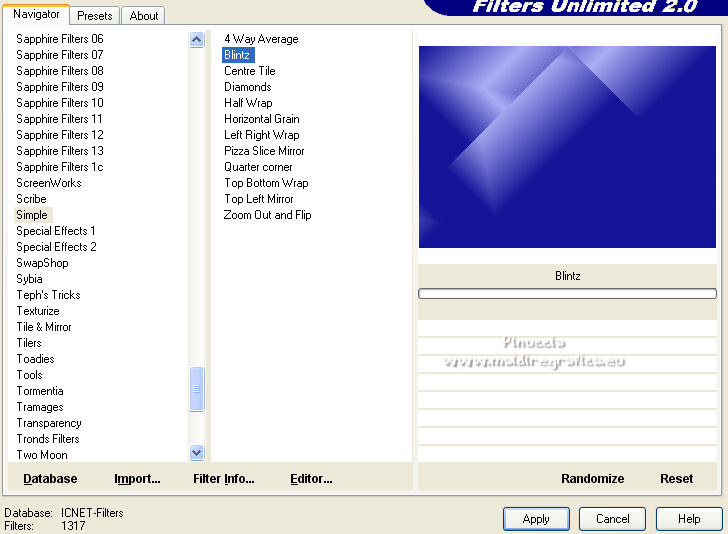Select the Toadies category
The height and width of the screenshot is (534, 728).
pyautogui.click(x=35, y=359)
